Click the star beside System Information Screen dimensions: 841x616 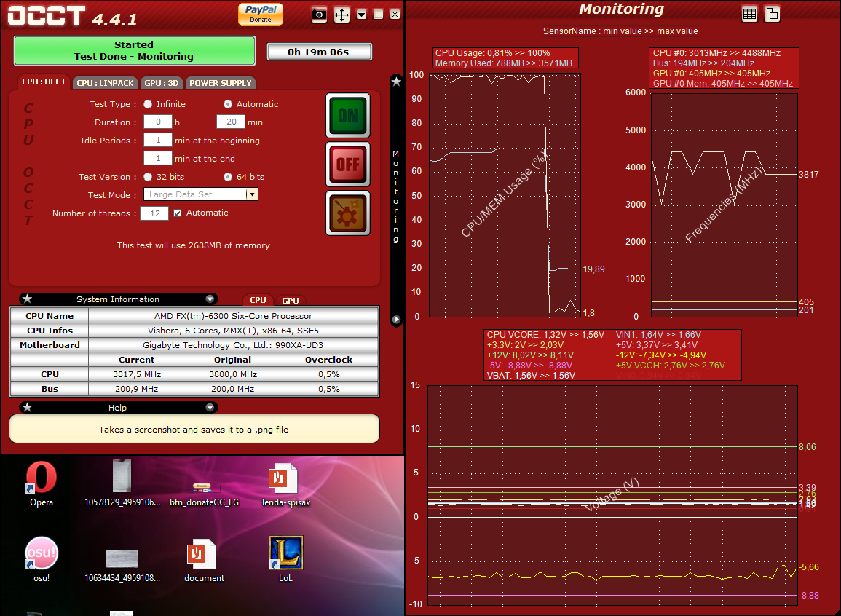tap(28, 299)
